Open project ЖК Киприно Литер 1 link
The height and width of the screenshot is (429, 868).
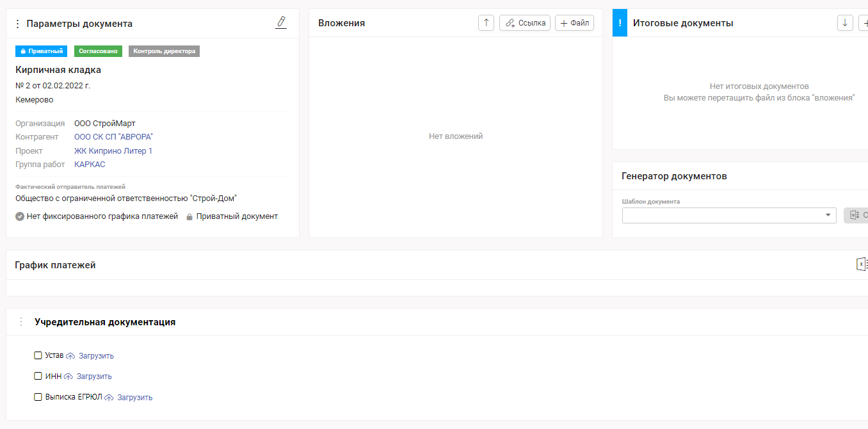point(113,151)
